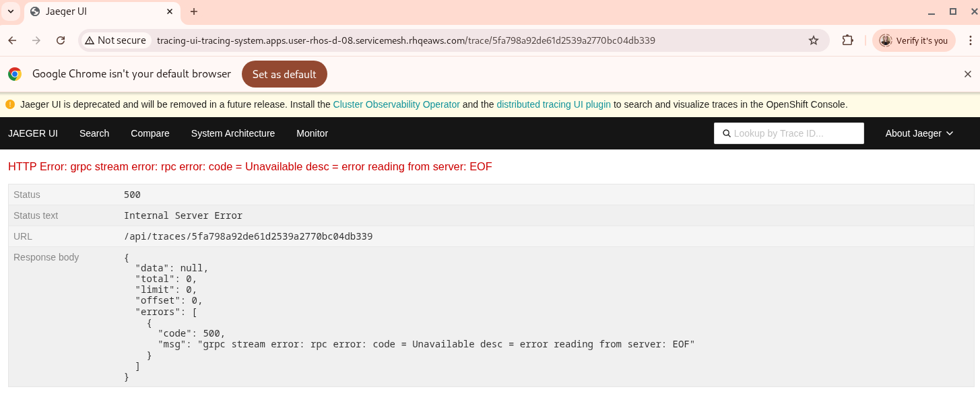Reload the page with refresh icon

click(61, 40)
